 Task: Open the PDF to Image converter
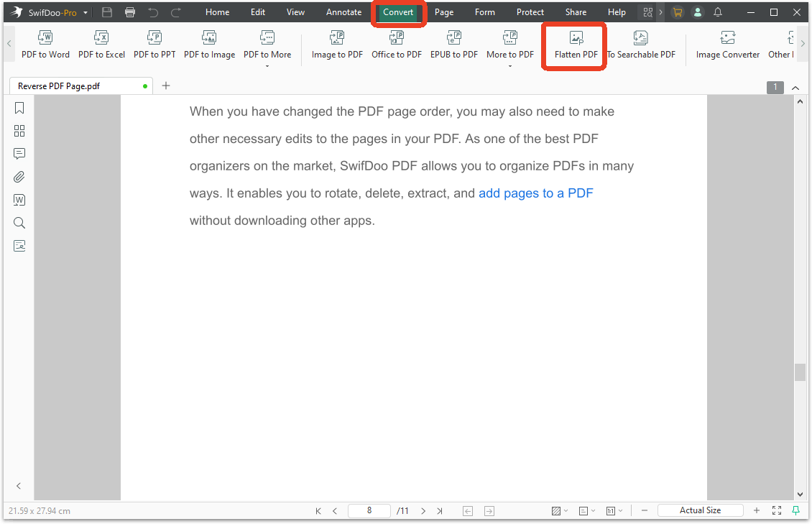209,45
